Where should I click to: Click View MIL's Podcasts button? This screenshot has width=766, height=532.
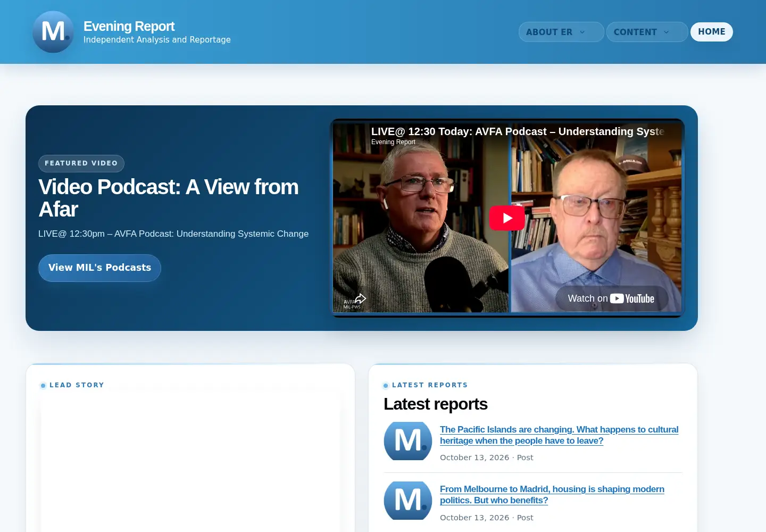click(x=99, y=268)
